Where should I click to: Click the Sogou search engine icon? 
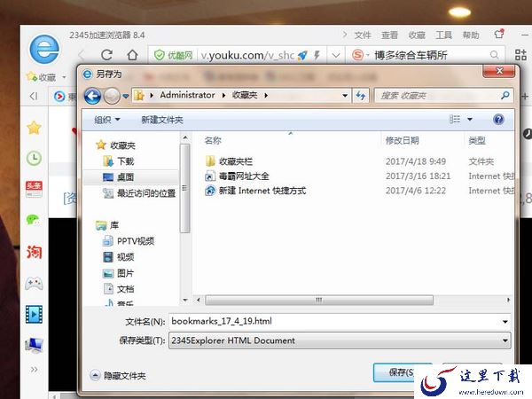357,55
